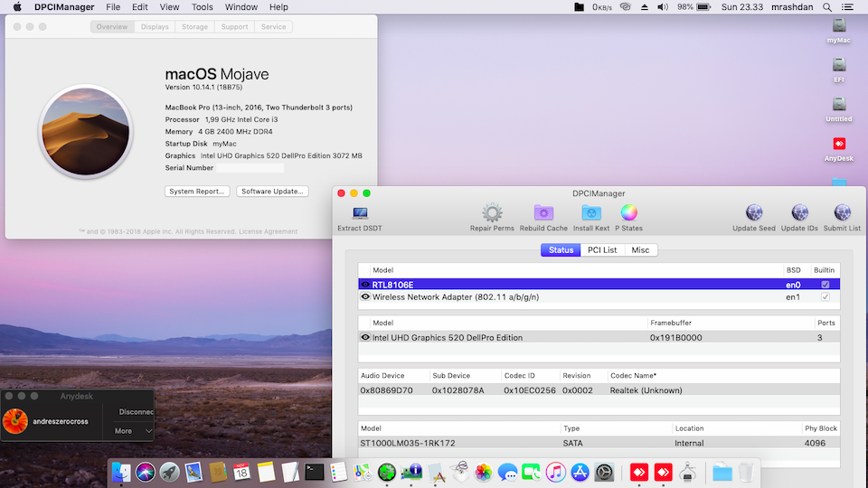The image size is (868, 488).
Task: Click the Update Seed globe icon
Action: [x=753, y=214]
